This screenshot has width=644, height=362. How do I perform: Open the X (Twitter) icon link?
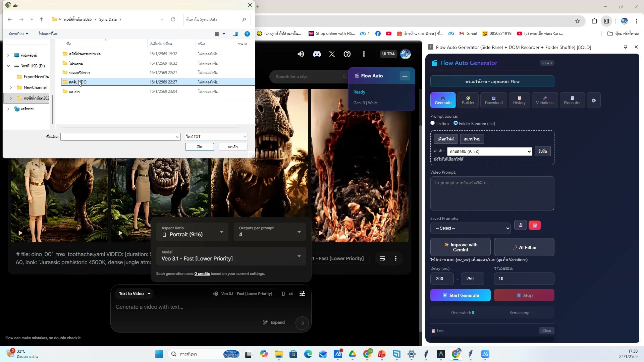(332, 54)
